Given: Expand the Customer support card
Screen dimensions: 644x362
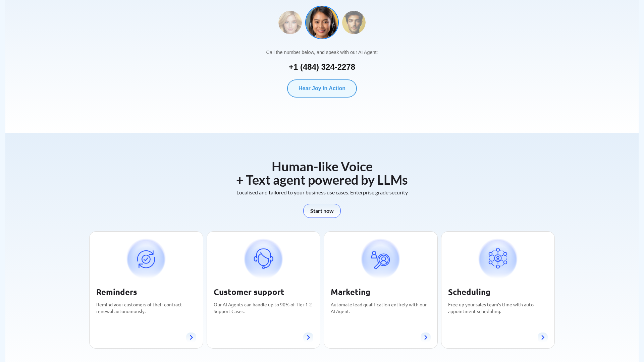Looking at the screenshot, I should 263,289.
